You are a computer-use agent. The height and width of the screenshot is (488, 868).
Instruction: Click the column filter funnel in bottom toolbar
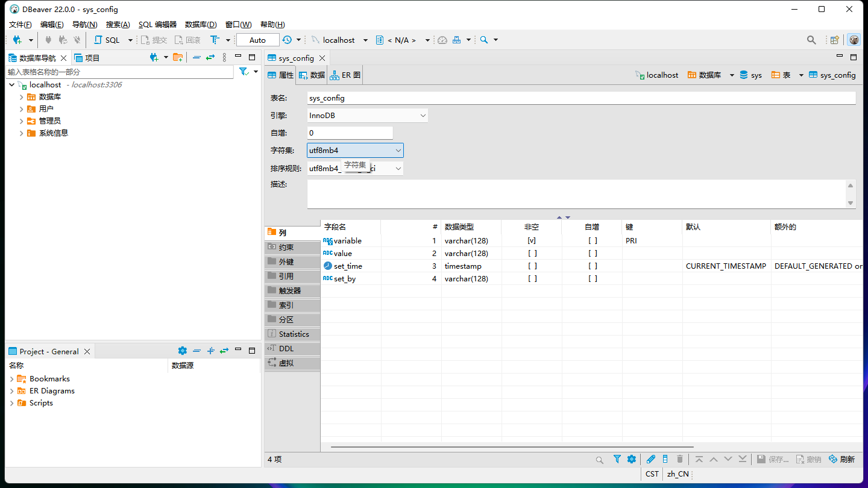[617, 459]
